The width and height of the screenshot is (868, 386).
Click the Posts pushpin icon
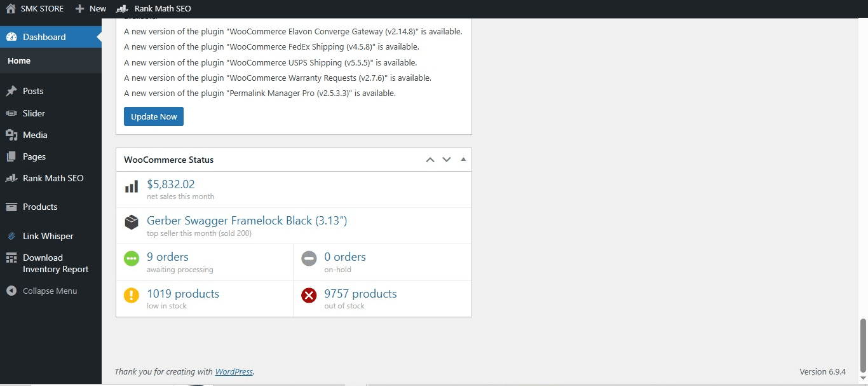[11, 91]
